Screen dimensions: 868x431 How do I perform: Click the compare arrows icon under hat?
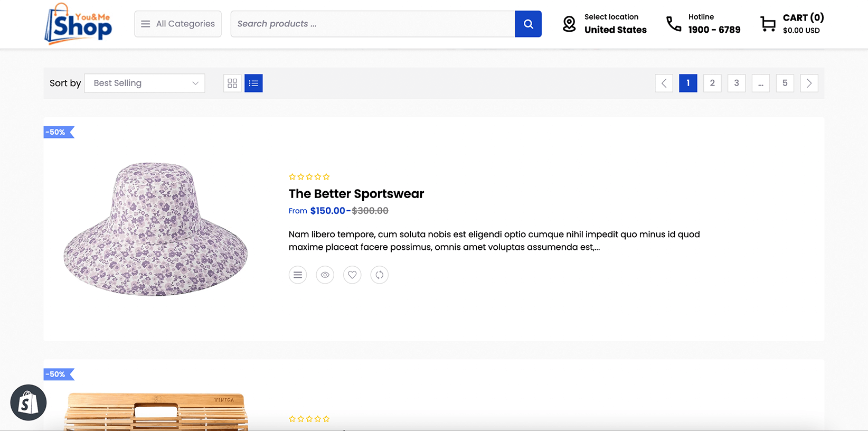[x=380, y=275]
